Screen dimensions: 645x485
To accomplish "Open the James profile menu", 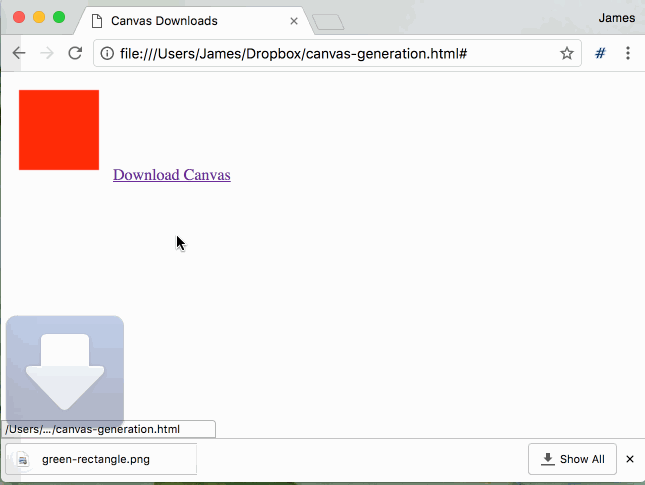I will pos(616,18).
